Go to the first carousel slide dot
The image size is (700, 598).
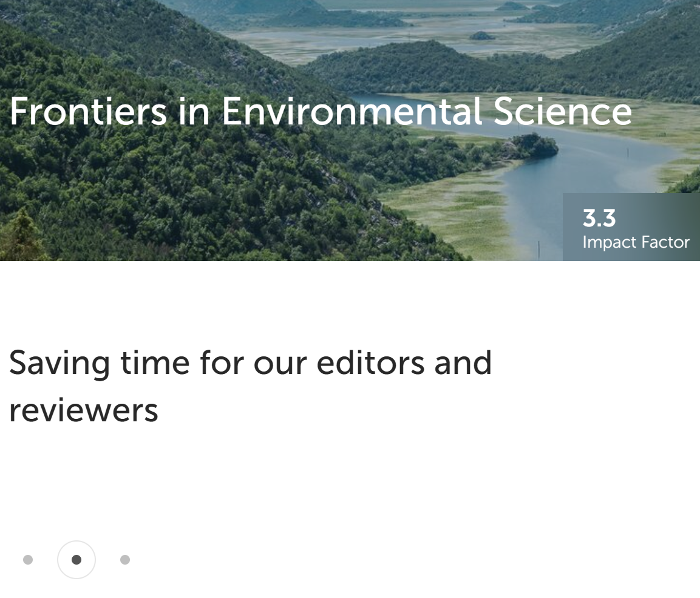28,560
